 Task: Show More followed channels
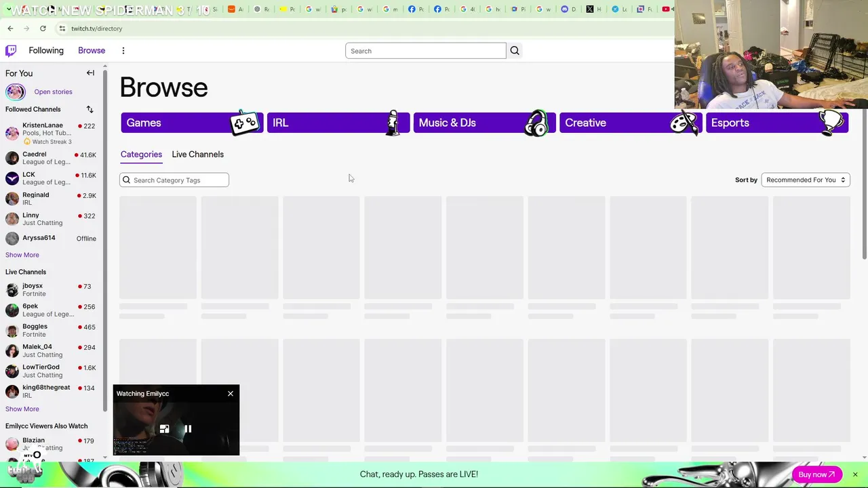22,255
